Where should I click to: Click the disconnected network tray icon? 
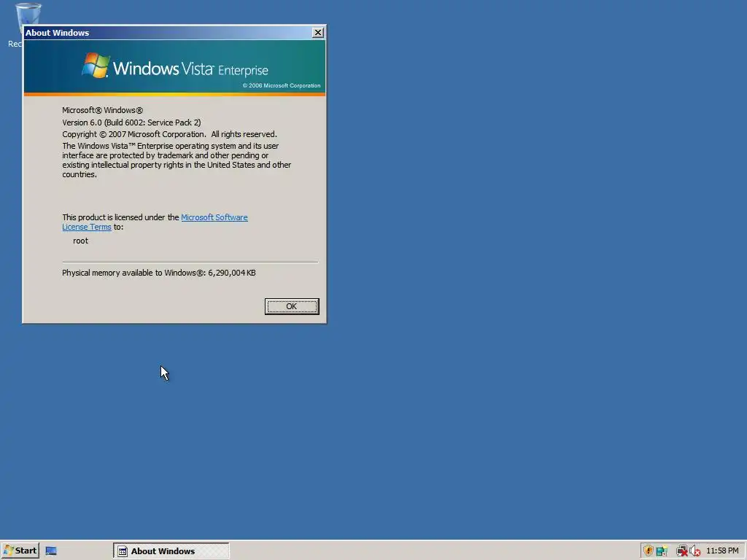click(682, 551)
